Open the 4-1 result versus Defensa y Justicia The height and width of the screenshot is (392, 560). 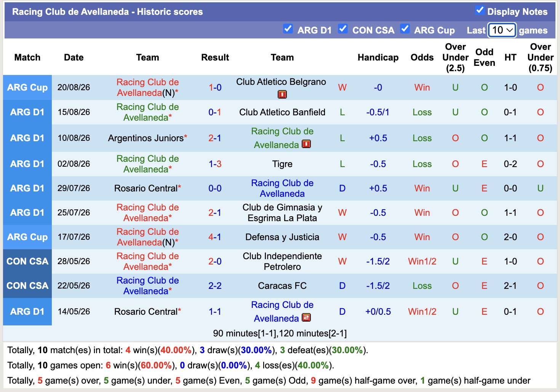(215, 237)
